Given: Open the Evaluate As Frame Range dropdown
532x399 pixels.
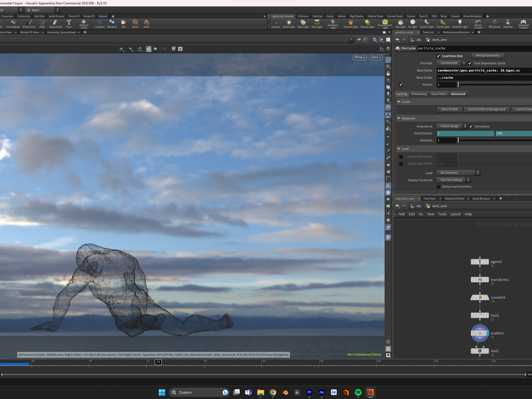Looking at the screenshot, I should click(452, 126).
